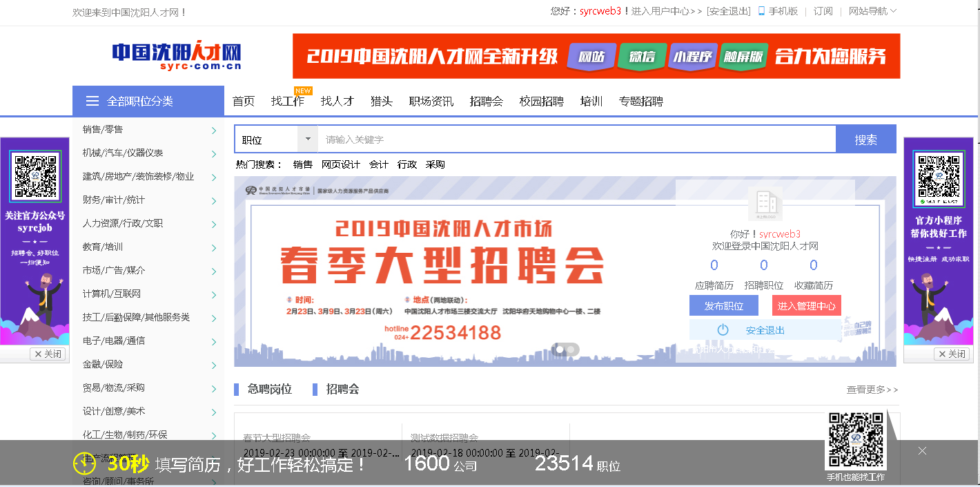Click the blue 搜索 search button
Viewport: 980px width, 487px height.
pos(866,140)
